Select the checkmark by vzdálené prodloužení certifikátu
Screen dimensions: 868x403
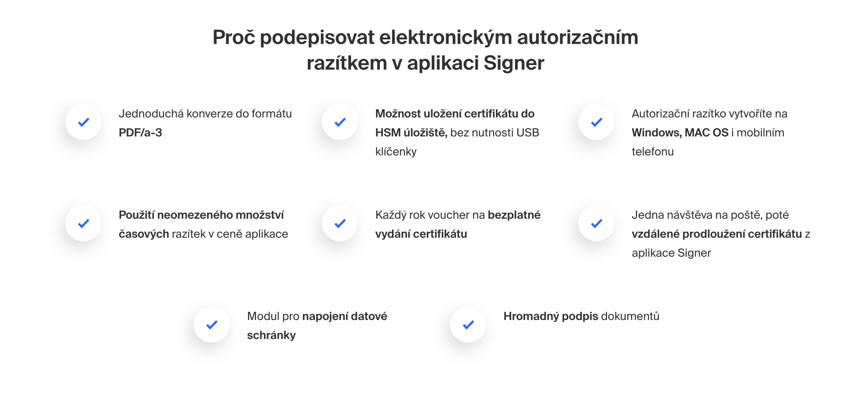pos(596,223)
